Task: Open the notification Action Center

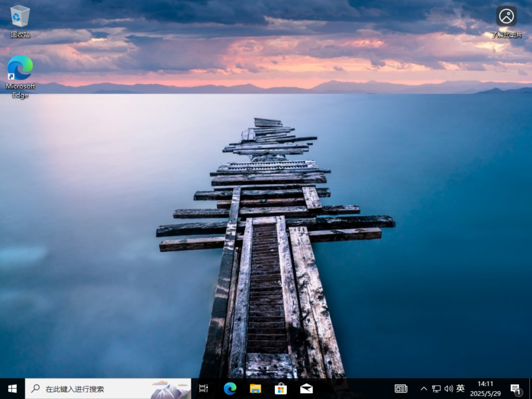Action: 516,390
